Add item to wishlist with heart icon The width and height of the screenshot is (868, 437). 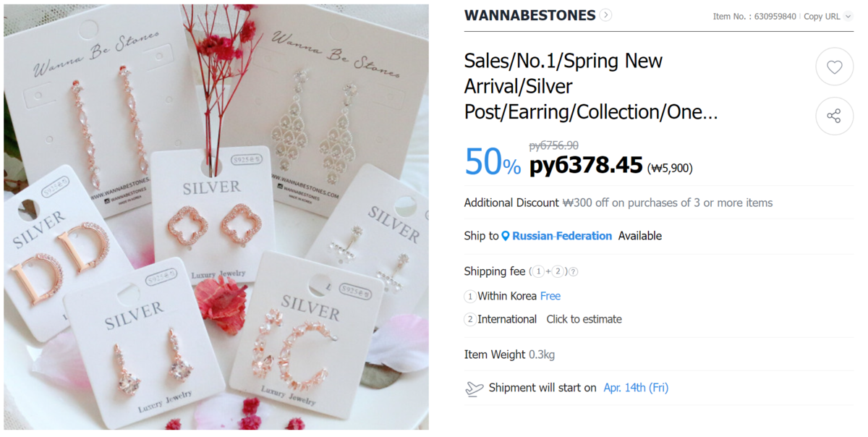pos(835,67)
